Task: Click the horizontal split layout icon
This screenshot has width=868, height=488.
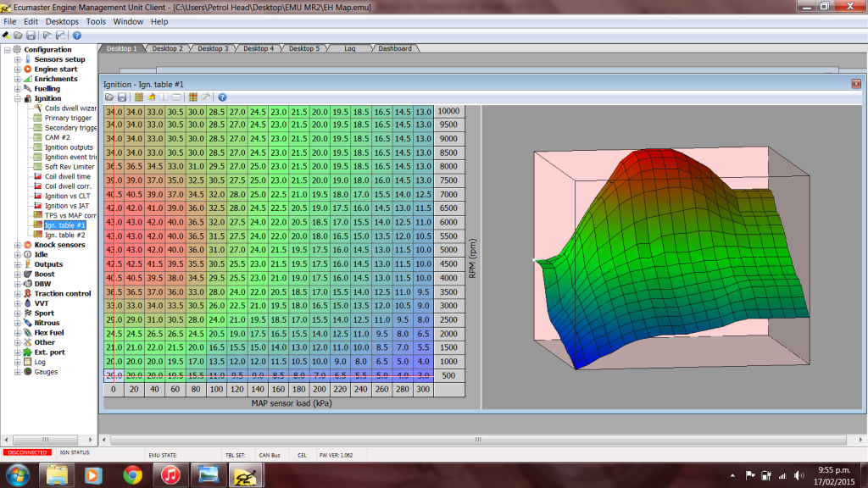Action: pyautogui.click(x=176, y=97)
